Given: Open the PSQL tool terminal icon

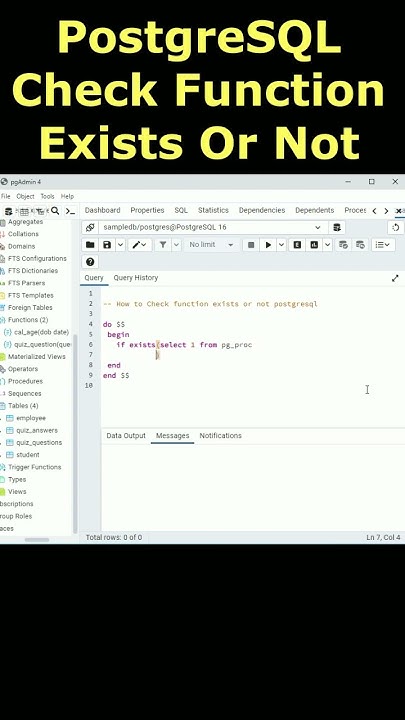Looking at the screenshot, I should click(x=70, y=211).
